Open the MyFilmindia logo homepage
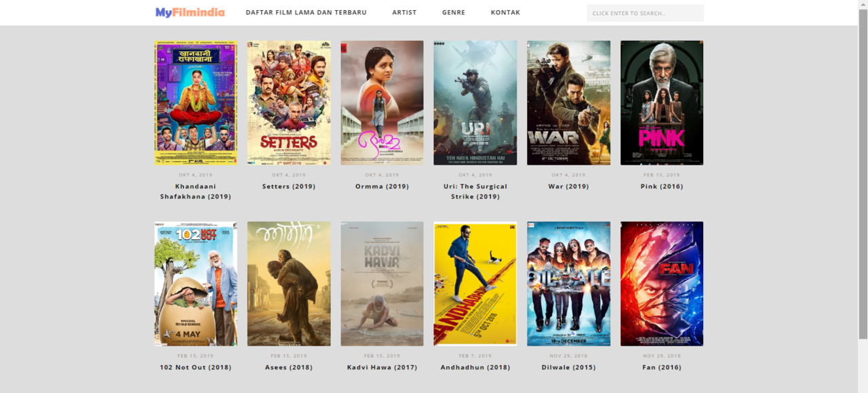The image size is (868, 393). coord(190,12)
